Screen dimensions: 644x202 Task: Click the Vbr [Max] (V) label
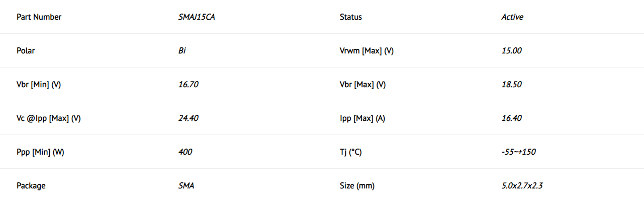point(362,85)
